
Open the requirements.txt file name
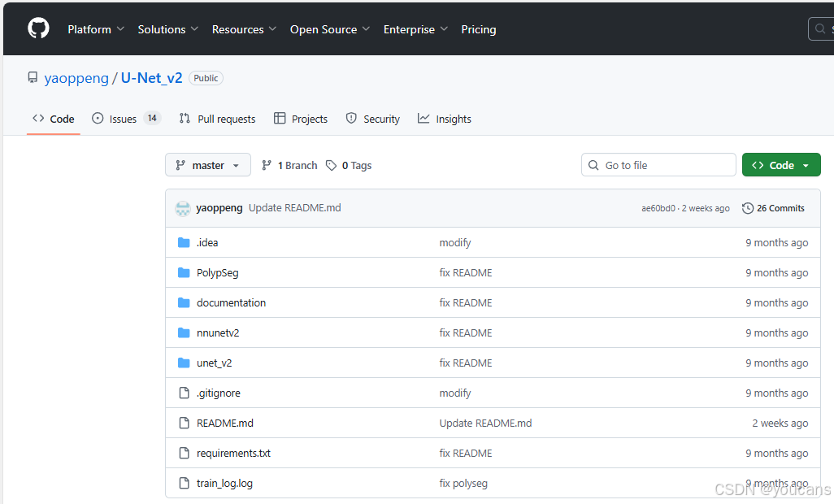(233, 453)
